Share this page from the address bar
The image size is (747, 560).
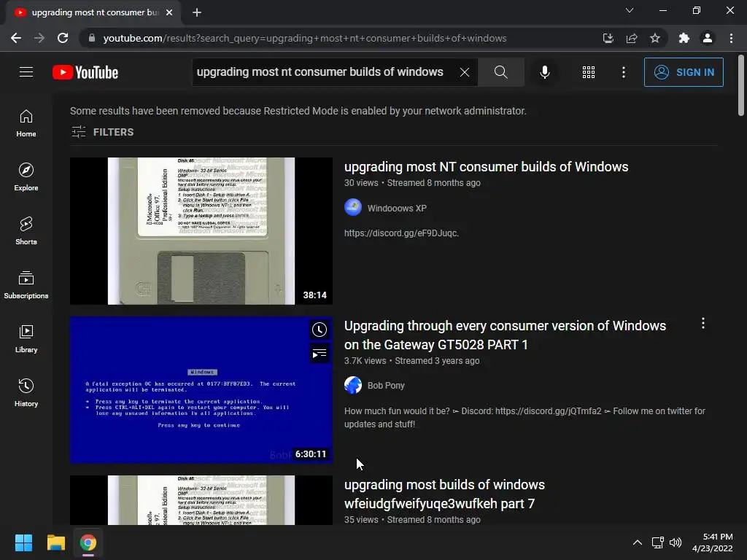(x=632, y=38)
